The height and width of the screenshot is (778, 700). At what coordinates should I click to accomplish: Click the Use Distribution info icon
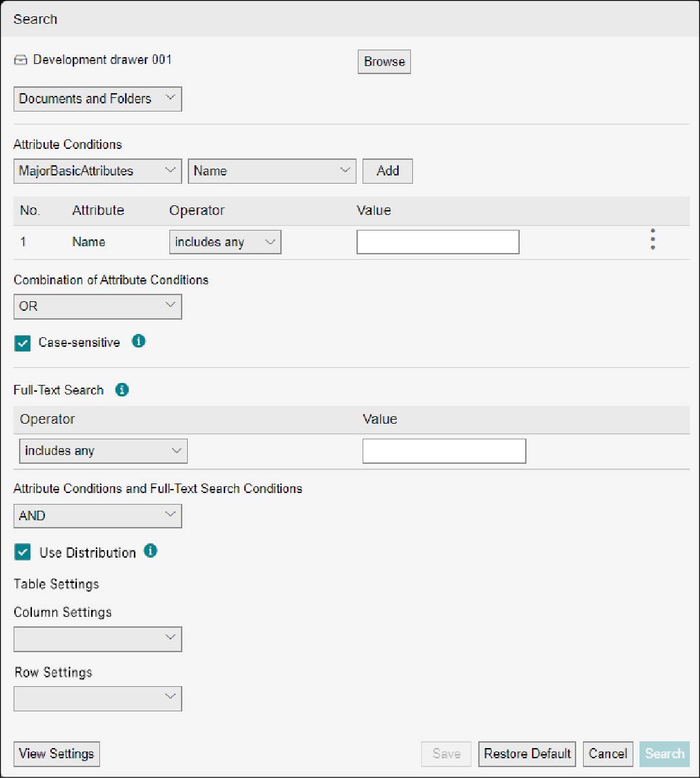(150, 552)
